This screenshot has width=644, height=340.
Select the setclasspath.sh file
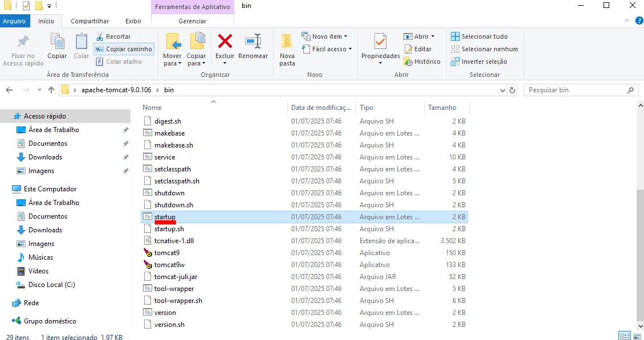coord(177,181)
